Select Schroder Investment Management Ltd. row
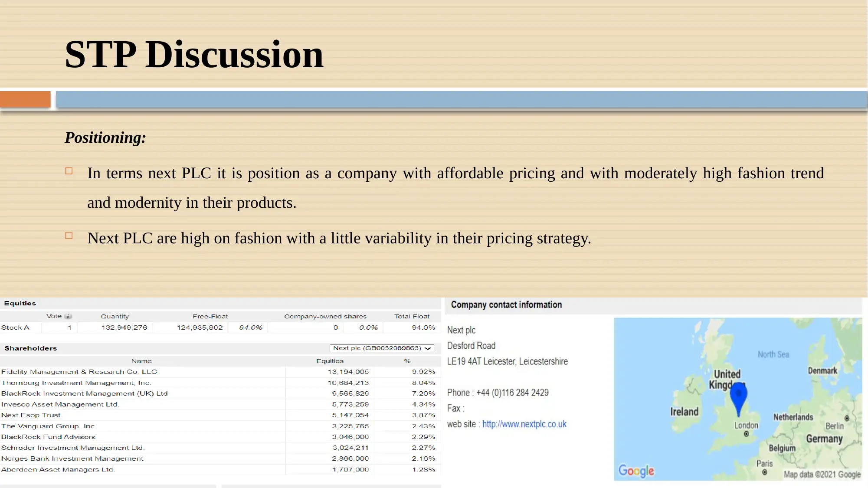This screenshot has height=488, width=868. coord(220,448)
